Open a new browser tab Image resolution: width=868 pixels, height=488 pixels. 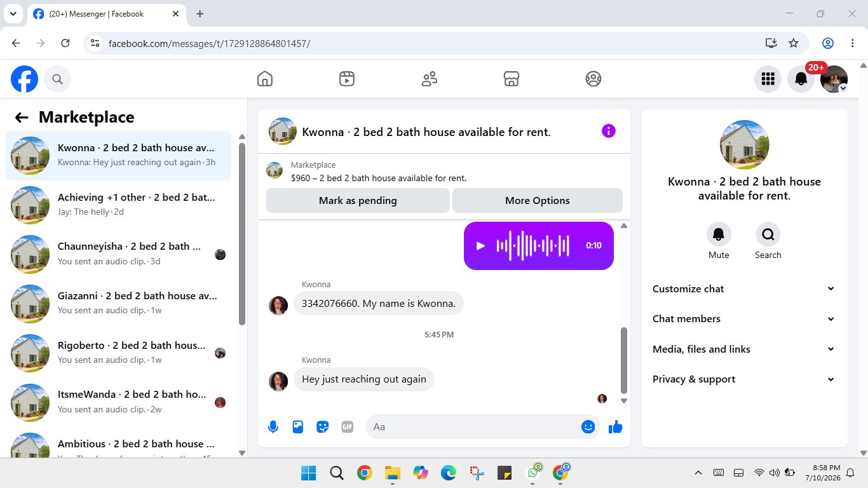[200, 13]
